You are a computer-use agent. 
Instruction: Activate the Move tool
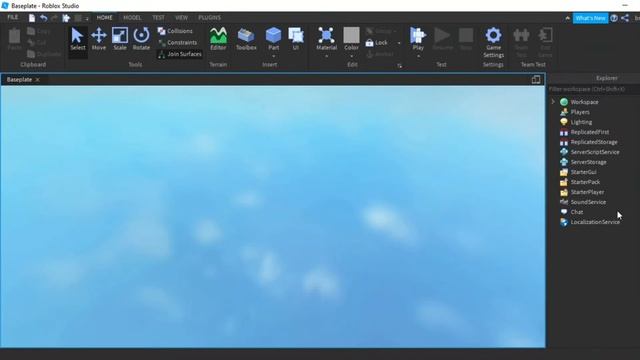(99, 39)
